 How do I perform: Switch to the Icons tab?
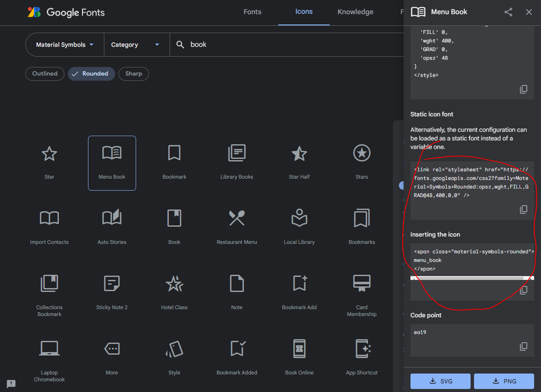tap(304, 12)
